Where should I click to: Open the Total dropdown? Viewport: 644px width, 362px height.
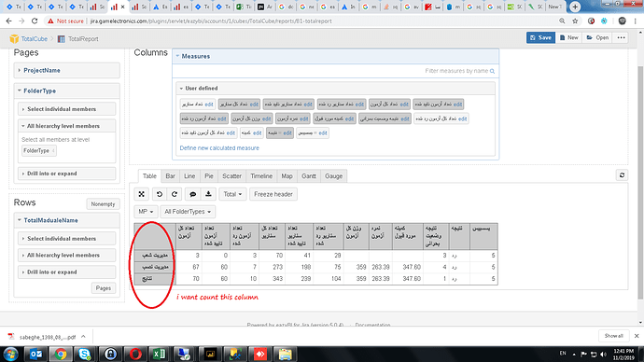(x=232, y=194)
